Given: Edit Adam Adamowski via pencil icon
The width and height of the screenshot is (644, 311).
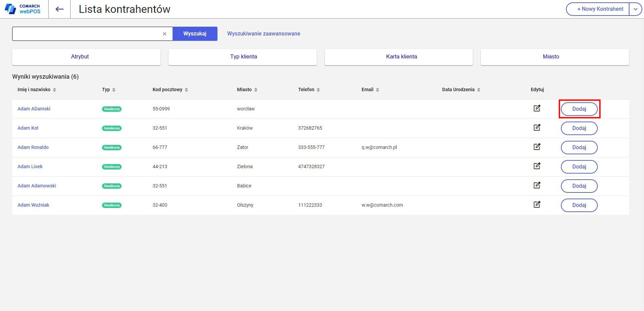Looking at the screenshot, I should point(537,185).
